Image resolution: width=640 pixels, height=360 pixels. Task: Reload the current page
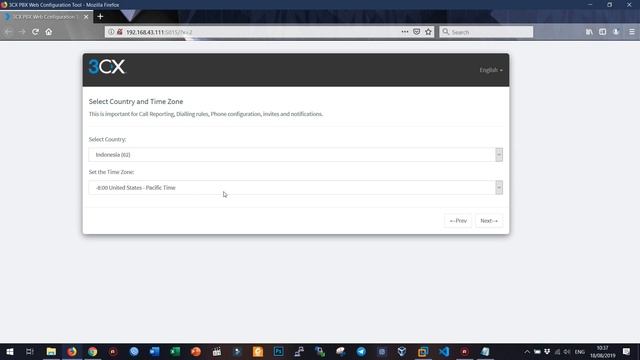click(x=36, y=32)
